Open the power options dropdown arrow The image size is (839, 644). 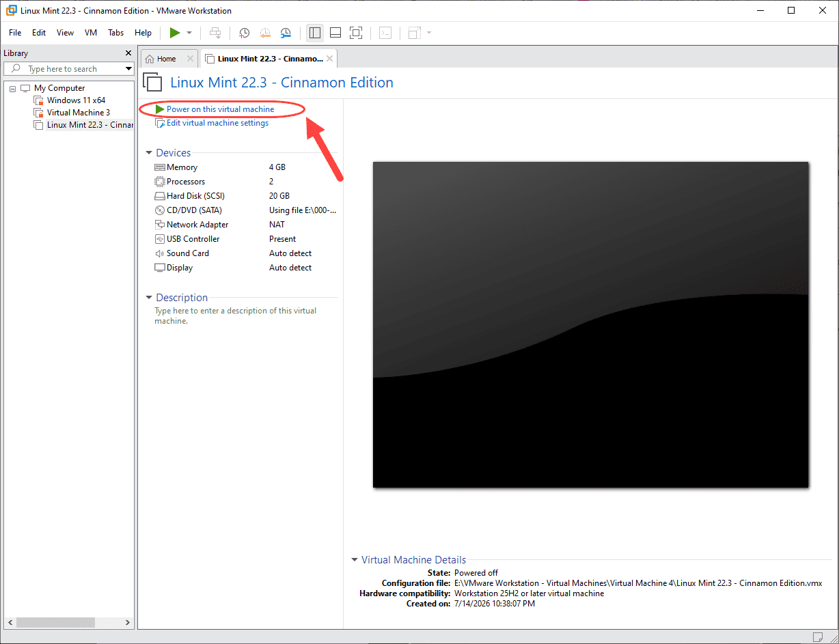point(189,33)
